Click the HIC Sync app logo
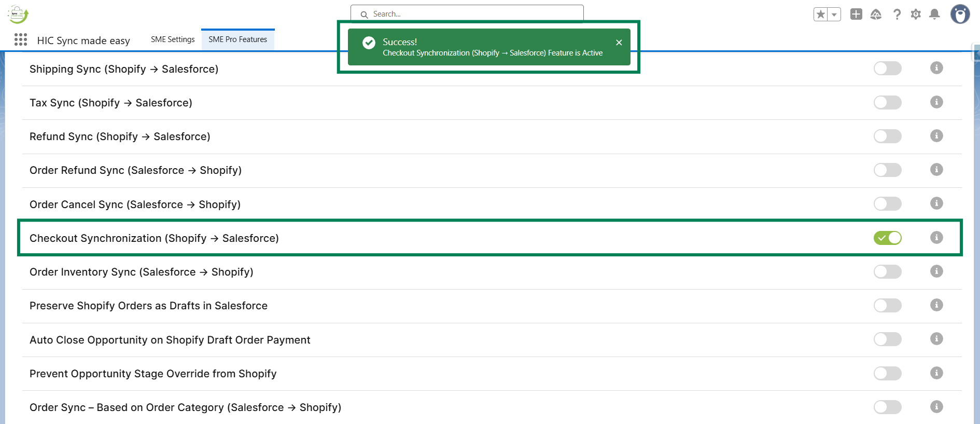The image size is (980, 424). pyautogui.click(x=18, y=15)
